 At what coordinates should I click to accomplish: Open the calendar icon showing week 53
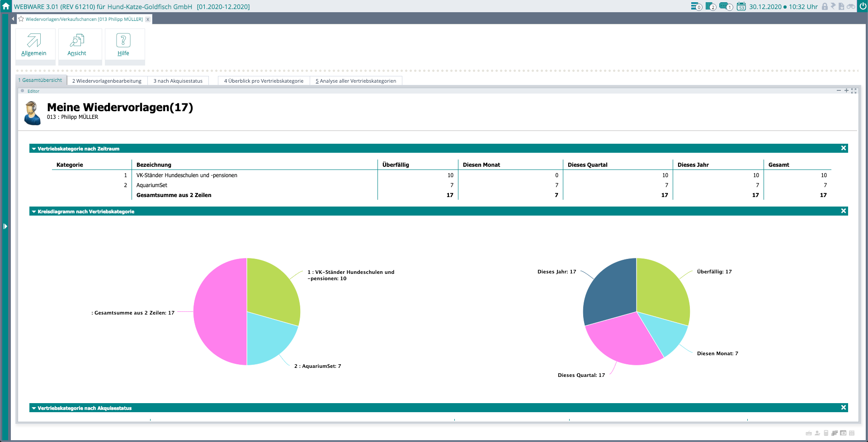tap(741, 6)
